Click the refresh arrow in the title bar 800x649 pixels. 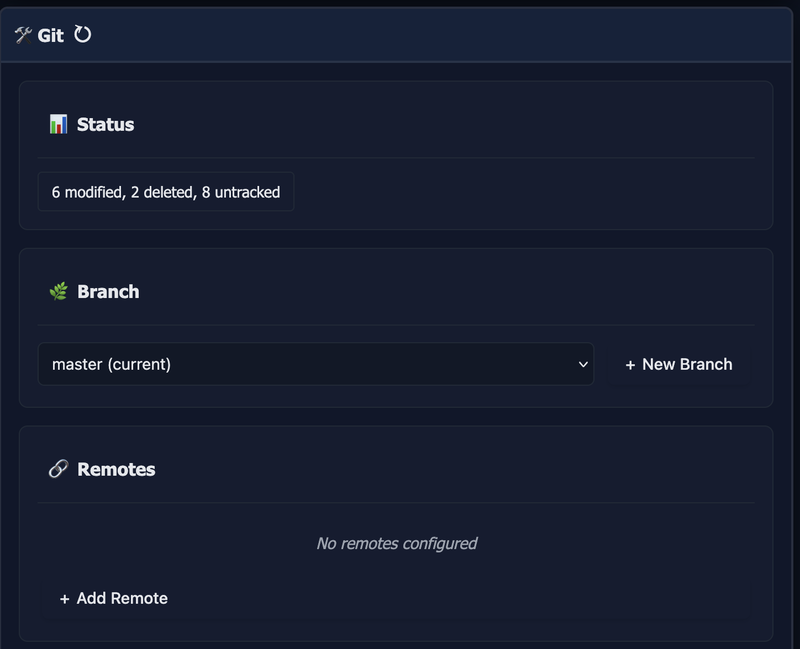click(x=82, y=33)
